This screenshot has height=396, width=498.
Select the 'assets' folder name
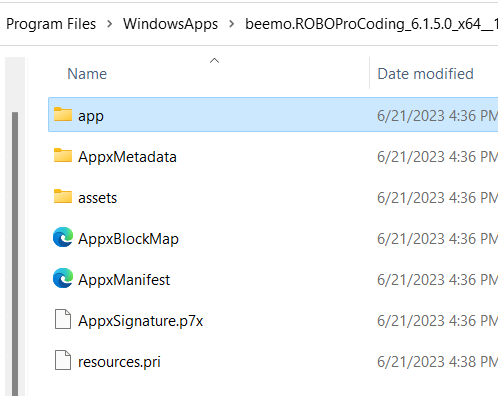97,198
